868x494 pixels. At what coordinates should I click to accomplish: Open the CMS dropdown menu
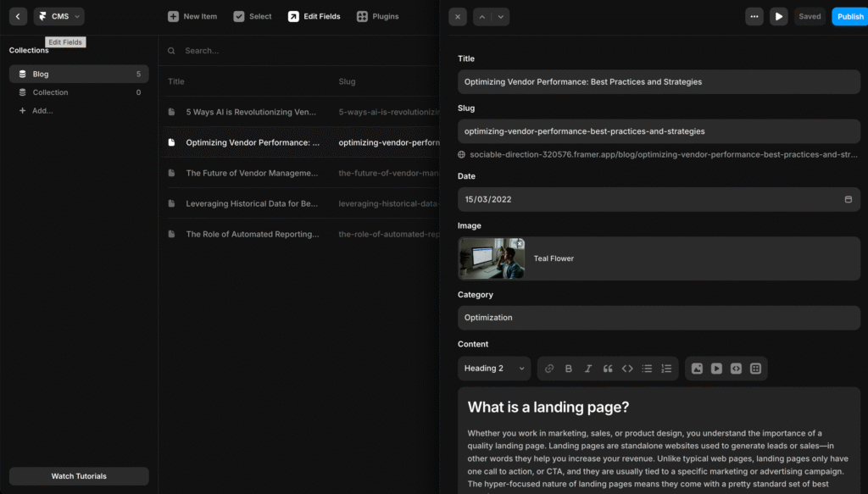tap(59, 16)
